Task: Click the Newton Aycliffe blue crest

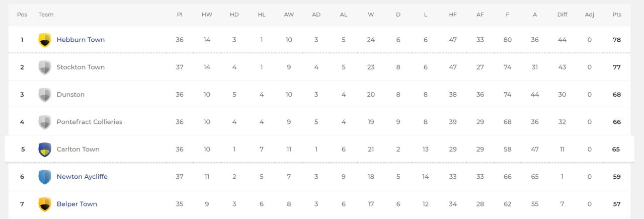Action: click(x=45, y=177)
